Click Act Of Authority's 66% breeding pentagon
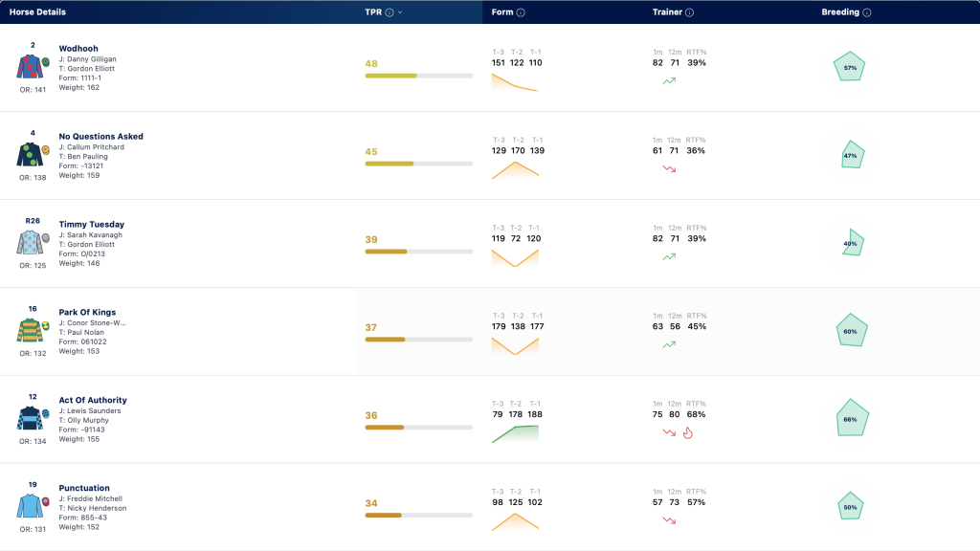The height and width of the screenshot is (551, 980). click(x=853, y=418)
